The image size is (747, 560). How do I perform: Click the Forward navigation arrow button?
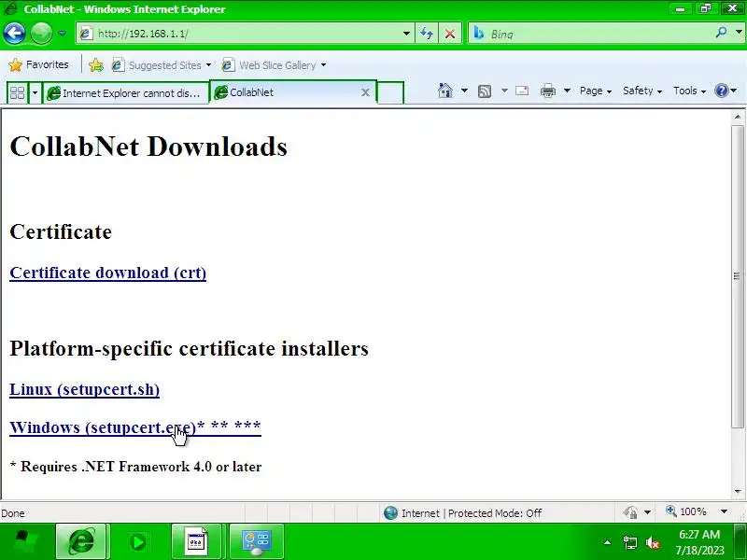tap(41, 34)
